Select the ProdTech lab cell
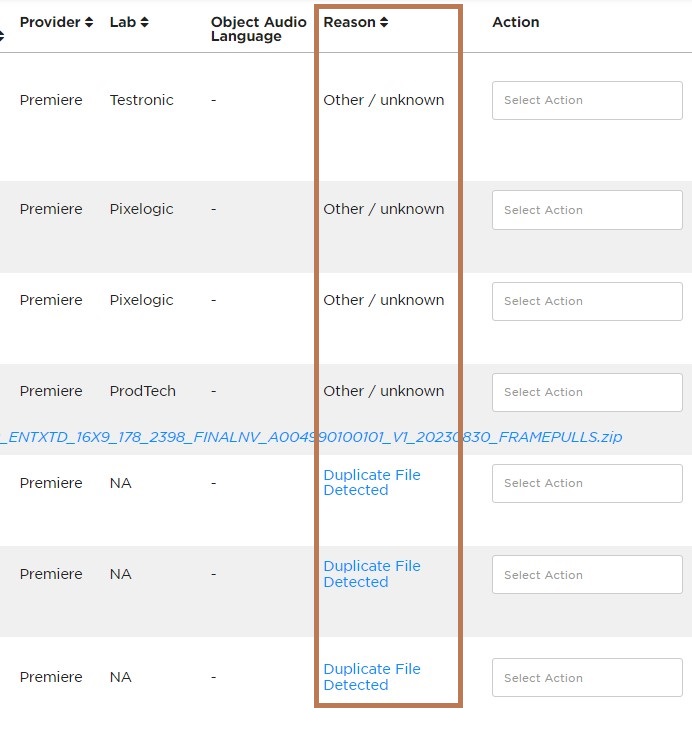Viewport: 692px width, 733px height. [143, 391]
